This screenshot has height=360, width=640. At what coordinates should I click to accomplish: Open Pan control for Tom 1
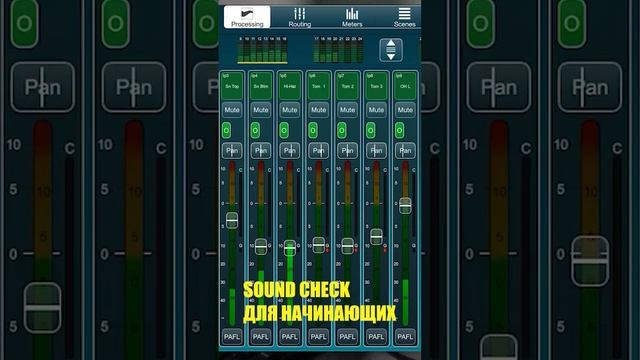click(318, 151)
